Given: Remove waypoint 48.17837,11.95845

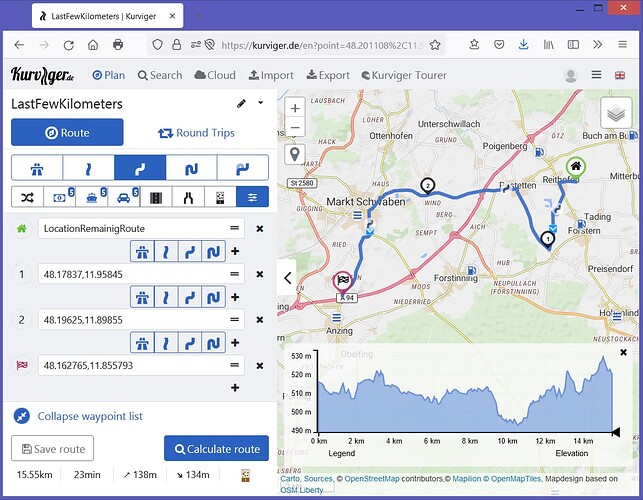Looking at the screenshot, I should point(260,273).
